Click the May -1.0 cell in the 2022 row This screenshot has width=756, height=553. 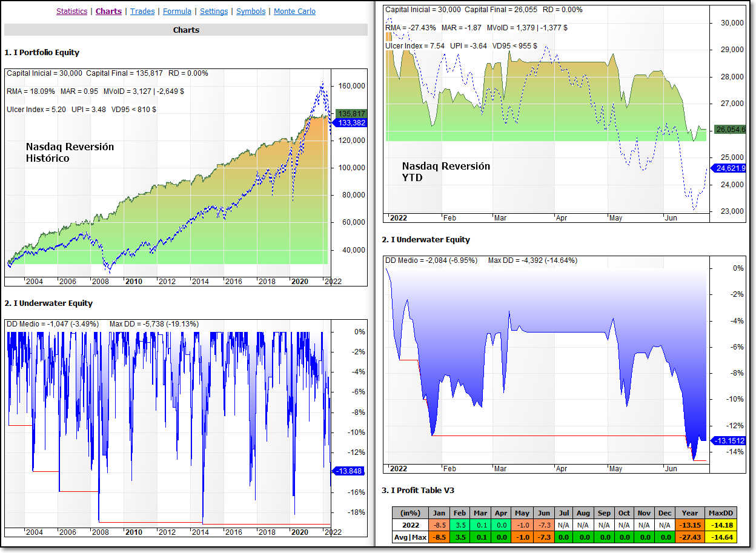(x=522, y=525)
